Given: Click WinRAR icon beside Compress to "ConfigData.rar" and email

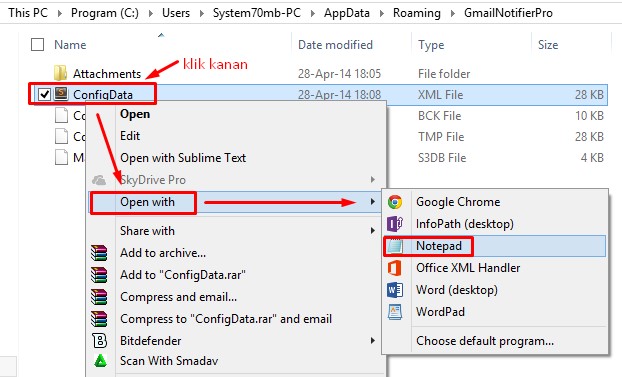Looking at the screenshot, I should pyautogui.click(x=99, y=319).
